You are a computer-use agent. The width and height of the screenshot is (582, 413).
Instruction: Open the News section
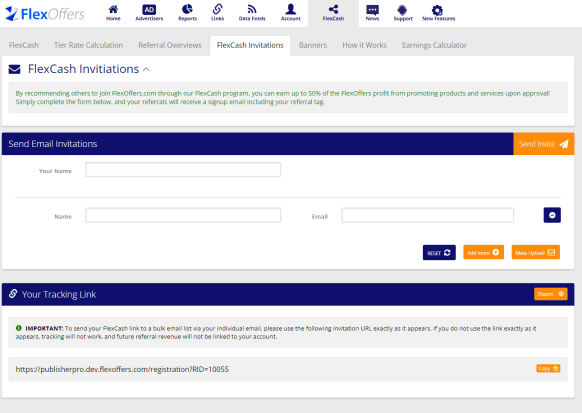(372, 13)
